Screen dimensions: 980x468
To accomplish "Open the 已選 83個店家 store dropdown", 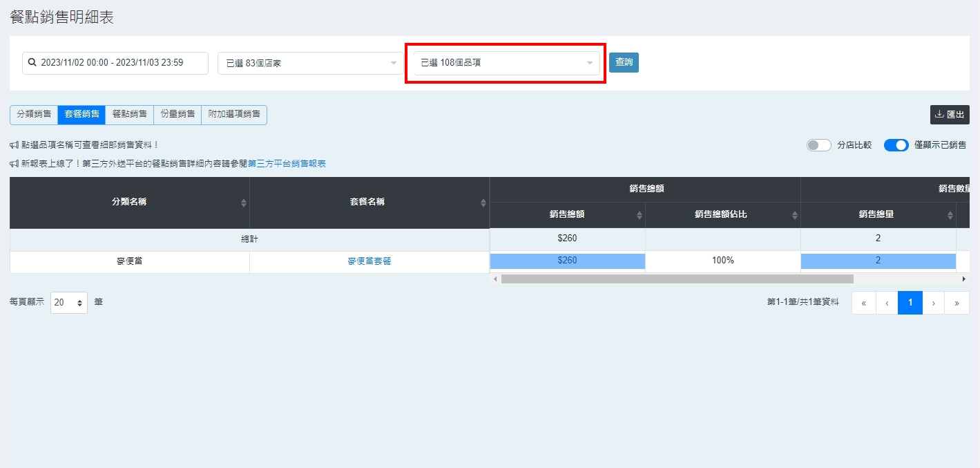I will [310, 63].
